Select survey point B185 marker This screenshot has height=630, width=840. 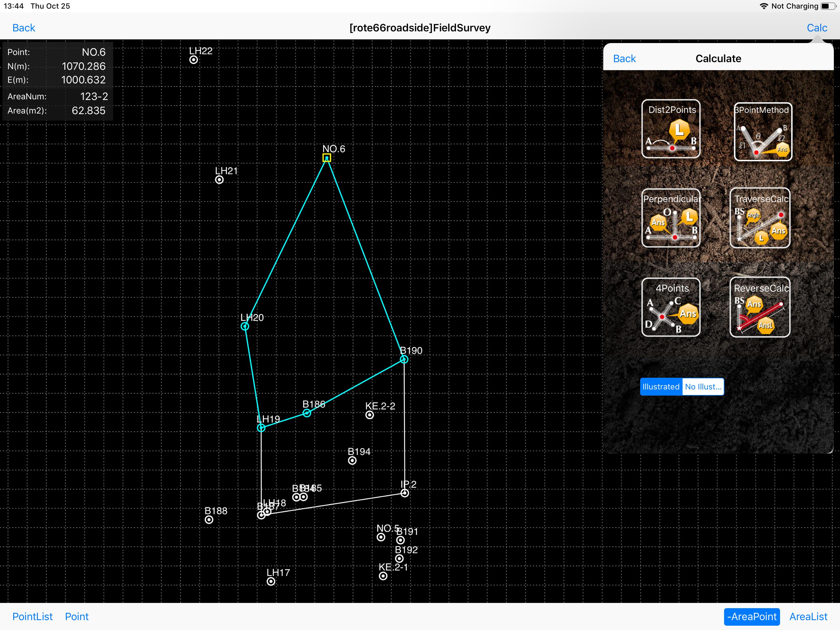pyautogui.click(x=304, y=497)
